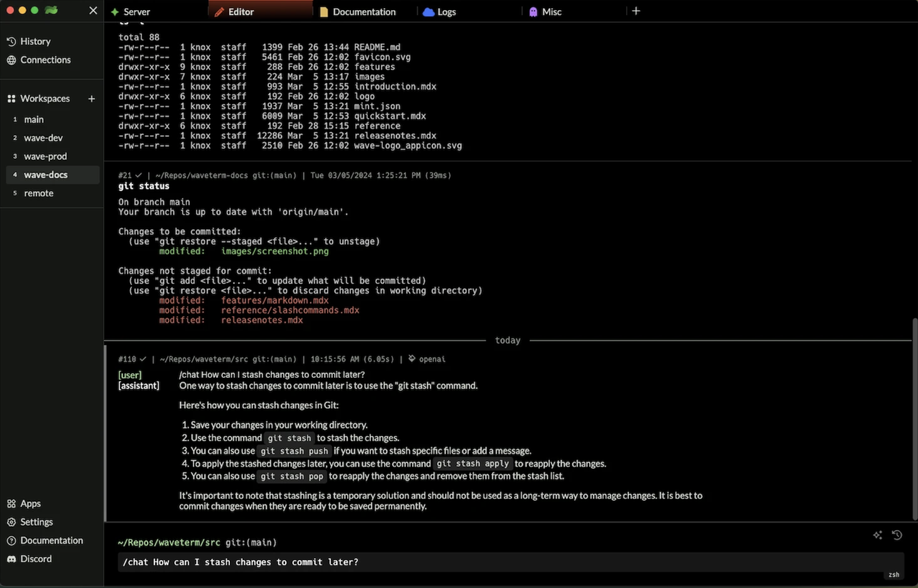The image size is (918, 588).
Task: Click the zsh shell indicator
Action: [x=893, y=575]
